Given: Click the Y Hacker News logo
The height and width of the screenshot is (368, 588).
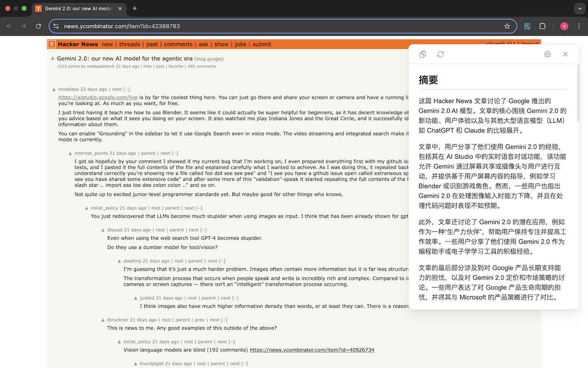Looking at the screenshot, I should point(51,44).
